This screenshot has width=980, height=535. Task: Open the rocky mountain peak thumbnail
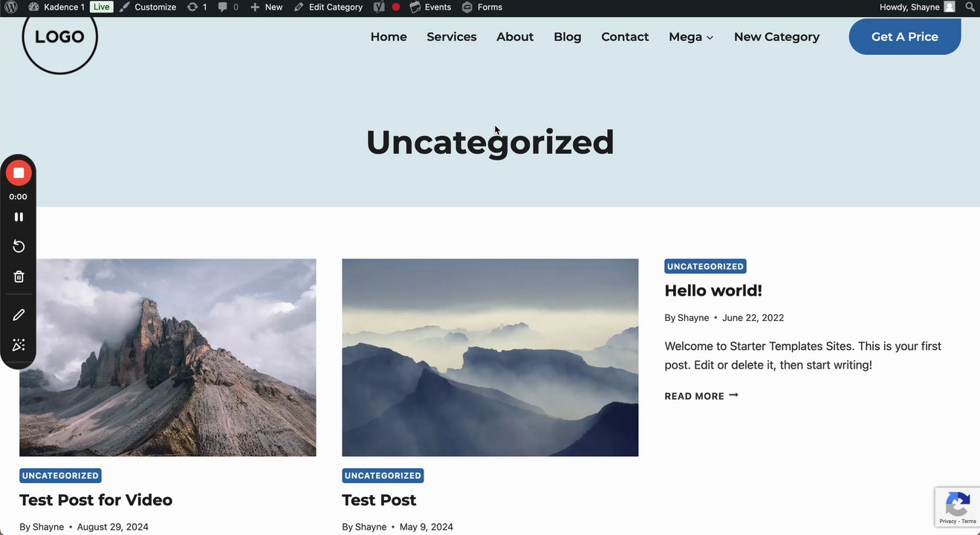coord(167,357)
